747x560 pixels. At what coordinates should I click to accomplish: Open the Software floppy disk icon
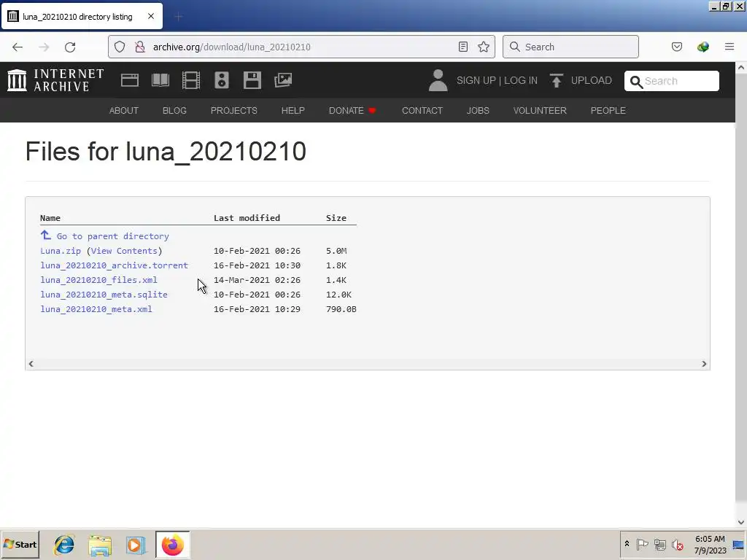(252, 80)
